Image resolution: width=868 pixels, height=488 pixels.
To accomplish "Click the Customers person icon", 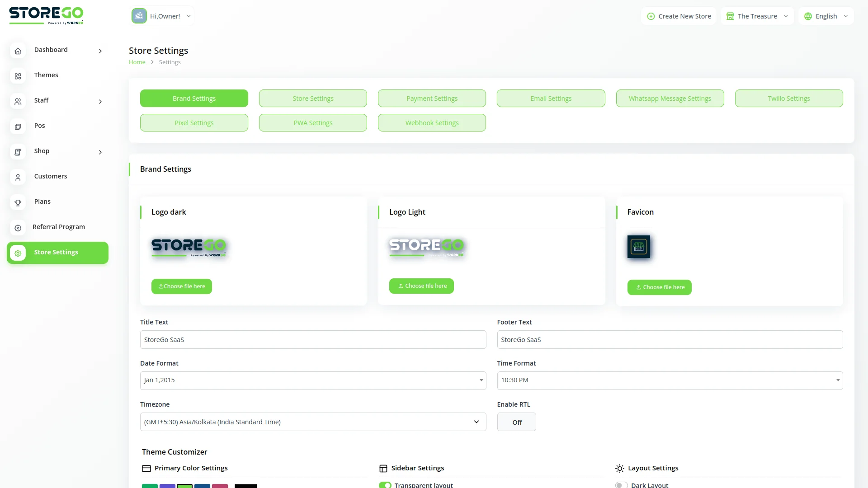I will click(x=18, y=178).
